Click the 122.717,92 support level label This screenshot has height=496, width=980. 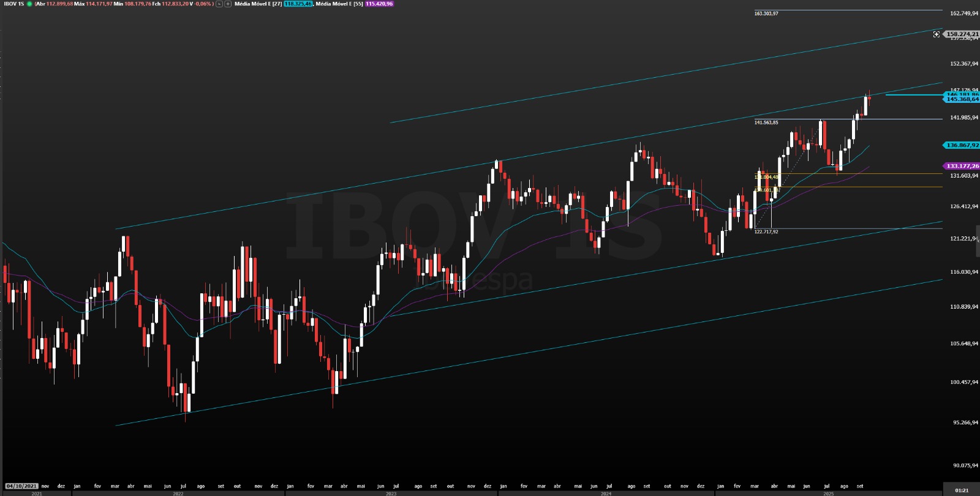(x=766, y=232)
